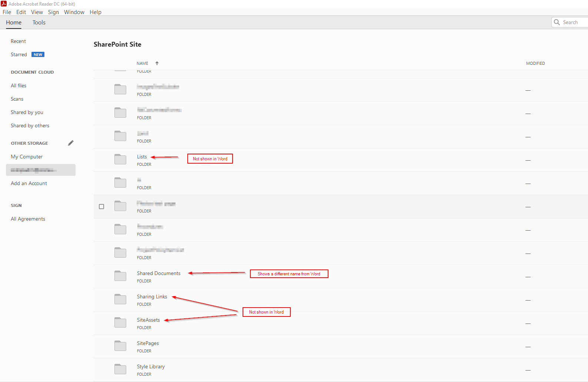Click the Adobe Acrobat logo in title bar

point(4,4)
